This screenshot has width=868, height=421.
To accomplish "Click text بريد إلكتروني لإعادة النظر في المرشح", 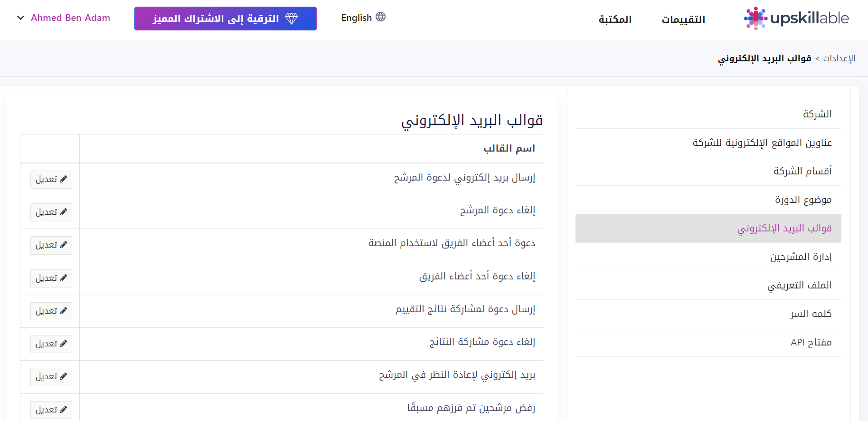I will click(457, 375).
